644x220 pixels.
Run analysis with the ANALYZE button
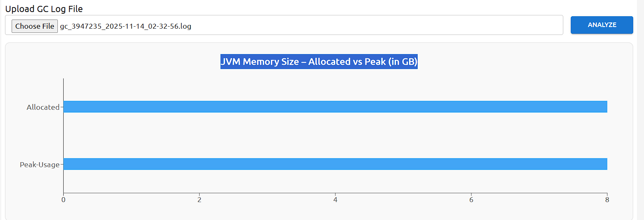pyautogui.click(x=602, y=25)
